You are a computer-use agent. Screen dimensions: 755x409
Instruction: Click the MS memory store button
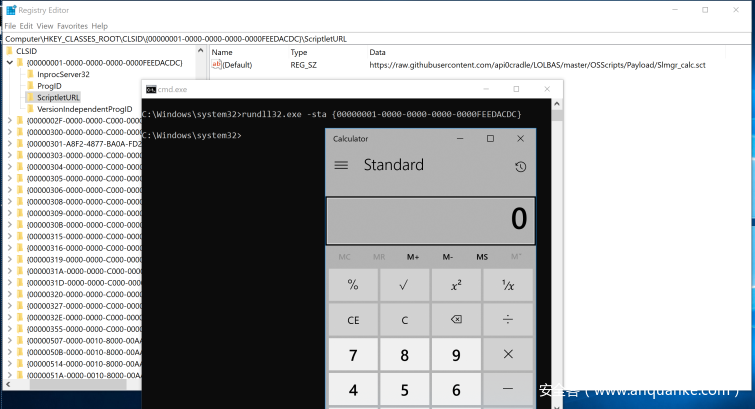[482, 257]
